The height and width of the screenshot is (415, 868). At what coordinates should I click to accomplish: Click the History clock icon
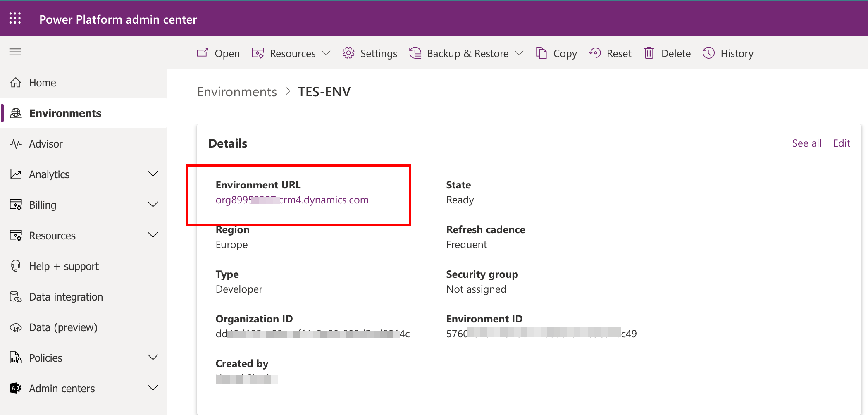coord(708,53)
